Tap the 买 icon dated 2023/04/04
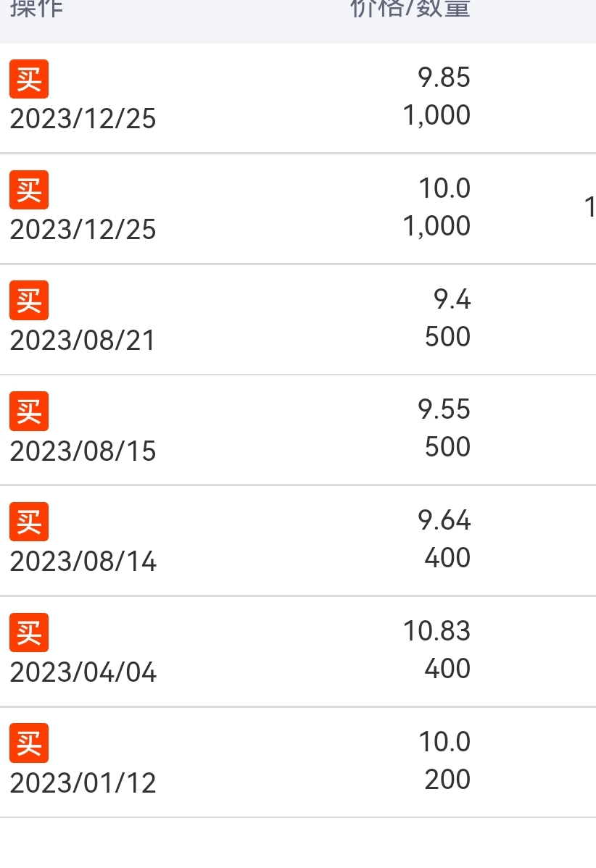This screenshot has height=868, width=596. [x=29, y=633]
